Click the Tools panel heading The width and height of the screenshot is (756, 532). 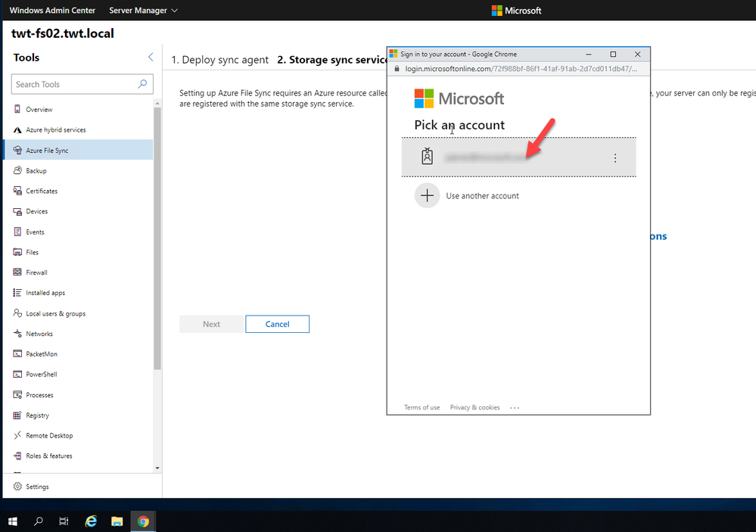pyautogui.click(x=26, y=58)
